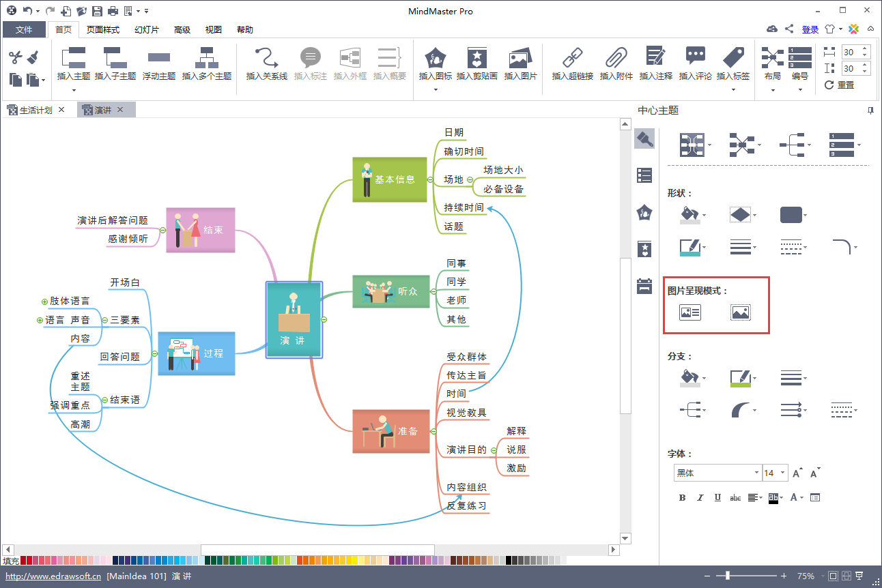
Task: Click the 插入图片 icon
Action: [520, 57]
